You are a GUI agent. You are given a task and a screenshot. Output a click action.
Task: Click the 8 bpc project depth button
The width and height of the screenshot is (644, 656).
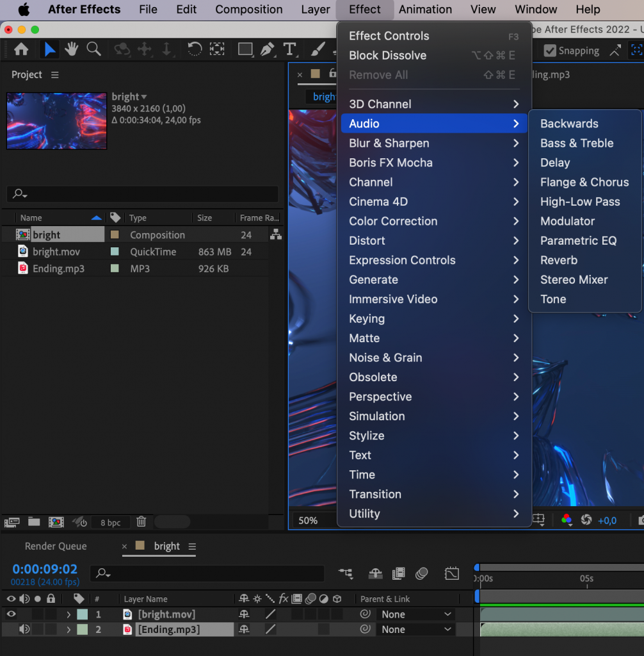click(x=109, y=522)
